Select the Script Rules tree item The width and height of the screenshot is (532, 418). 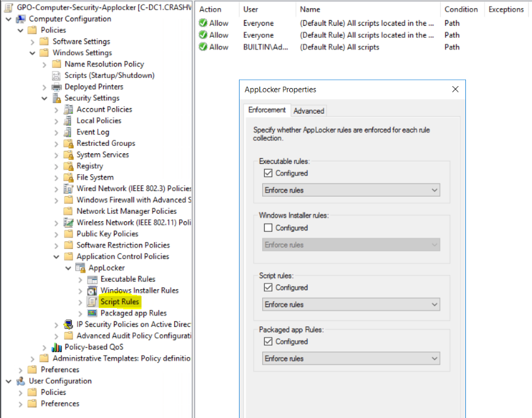coord(119,302)
